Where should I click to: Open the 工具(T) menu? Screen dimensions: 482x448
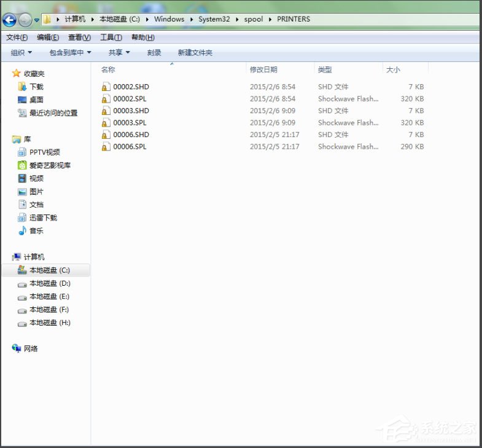coord(111,37)
